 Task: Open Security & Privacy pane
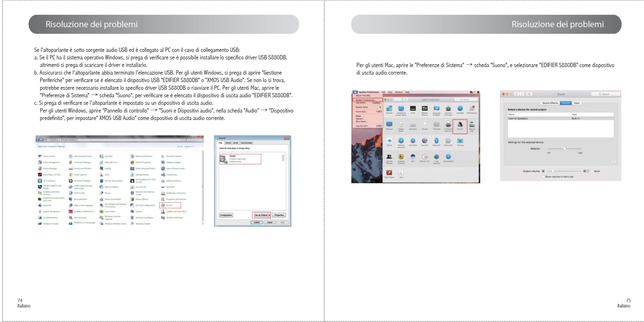[x=448, y=111]
